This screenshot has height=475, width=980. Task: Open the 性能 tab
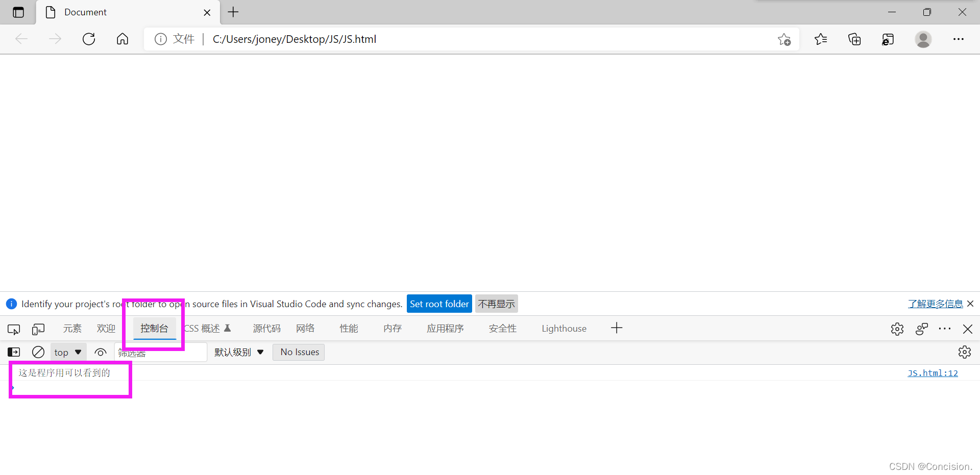349,328
